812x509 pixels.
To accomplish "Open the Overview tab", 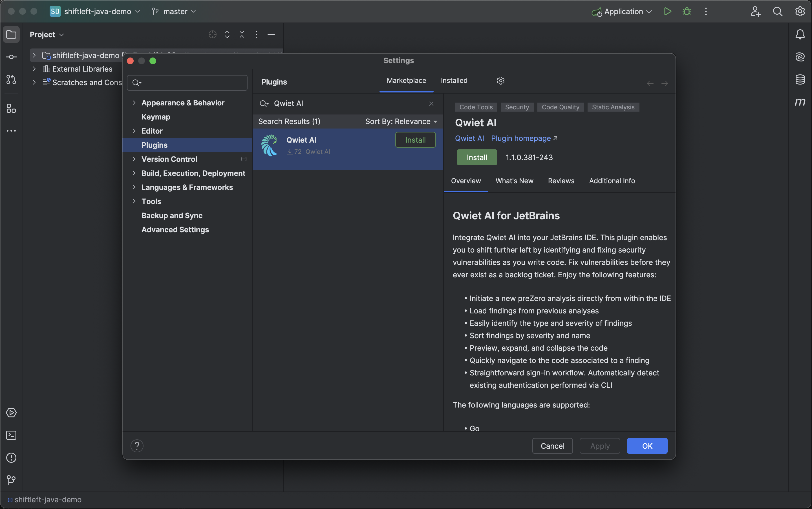I will pos(466,181).
